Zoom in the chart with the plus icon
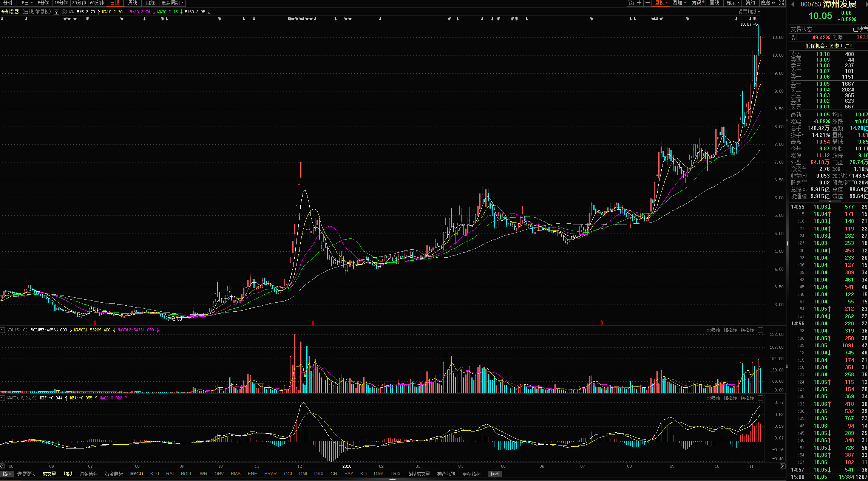The width and height of the screenshot is (868, 481). click(x=639, y=3)
